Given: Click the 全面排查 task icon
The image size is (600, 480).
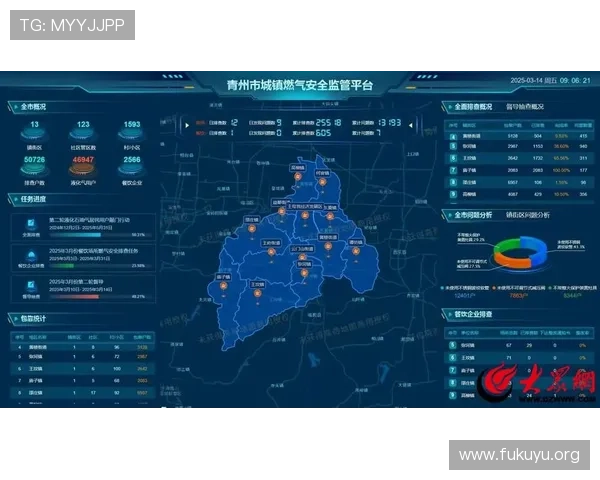Looking at the screenshot, I should [x=31, y=223].
